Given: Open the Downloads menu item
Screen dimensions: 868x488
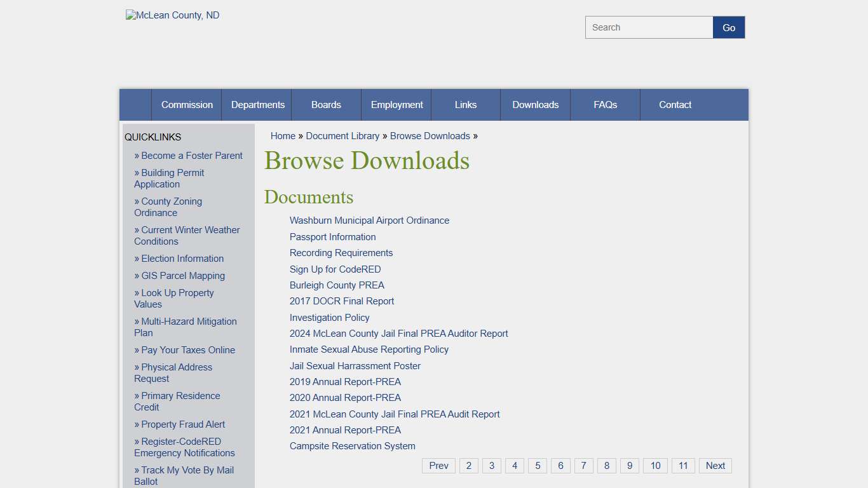Looking at the screenshot, I should click(535, 104).
